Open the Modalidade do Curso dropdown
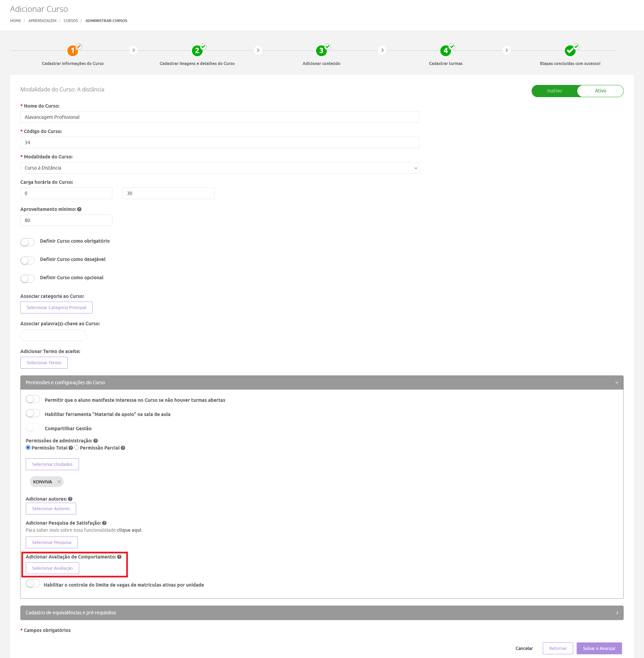Screen dimensions: 644x658 click(220, 168)
